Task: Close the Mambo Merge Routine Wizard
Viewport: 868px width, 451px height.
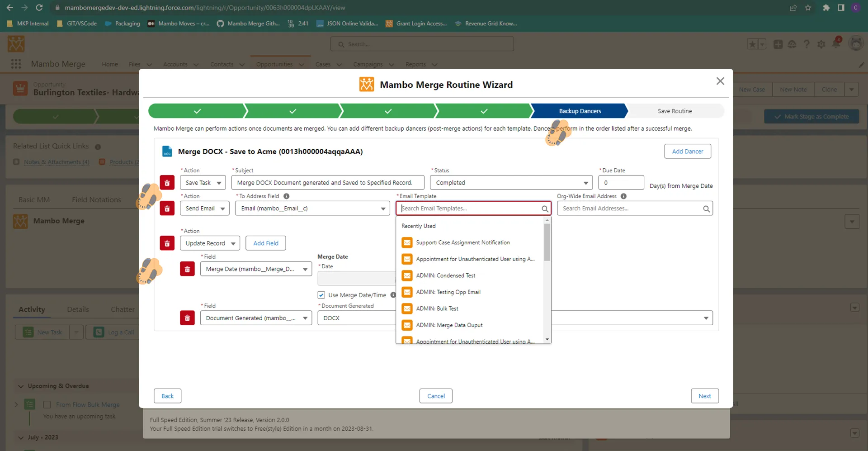Action: [720, 81]
